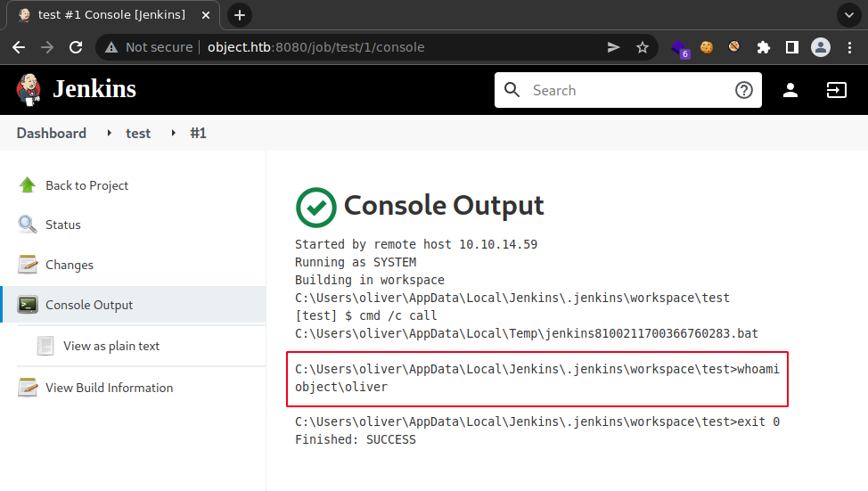868x491 pixels.
Task: Click the log out icon in Jenkins header
Action: pyautogui.click(x=836, y=90)
